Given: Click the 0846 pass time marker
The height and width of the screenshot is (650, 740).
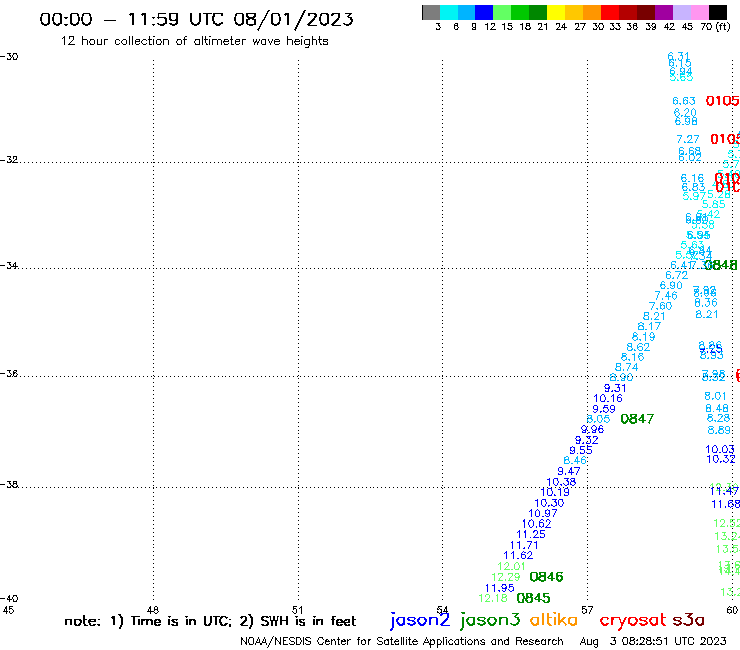Looking at the screenshot, I should point(546,577).
